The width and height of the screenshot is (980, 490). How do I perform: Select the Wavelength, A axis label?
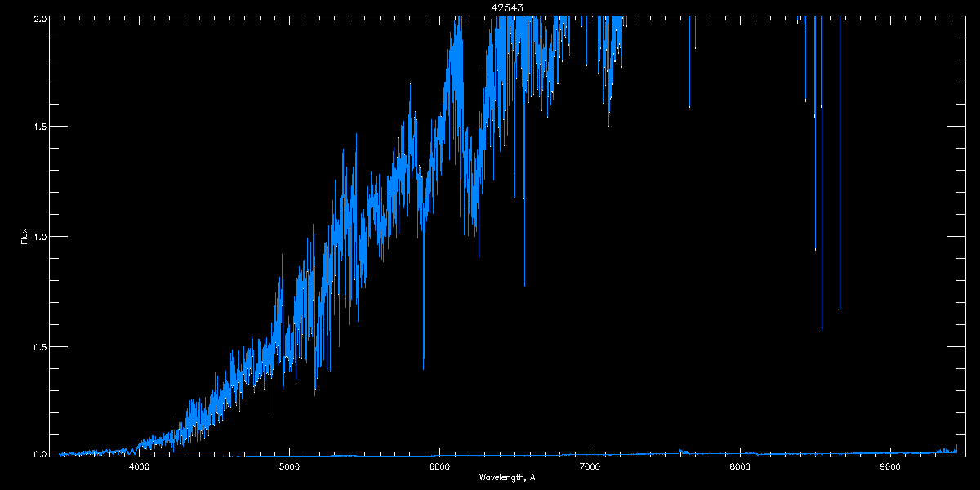tap(507, 478)
